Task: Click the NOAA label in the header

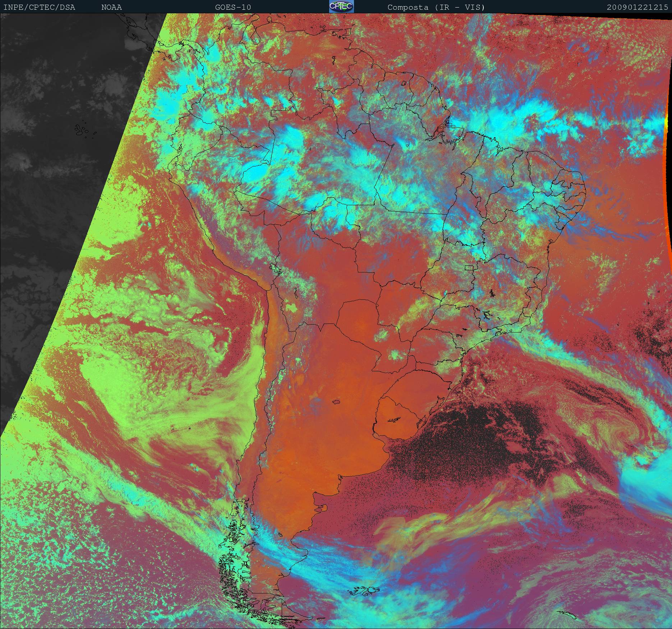Action: click(111, 7)
